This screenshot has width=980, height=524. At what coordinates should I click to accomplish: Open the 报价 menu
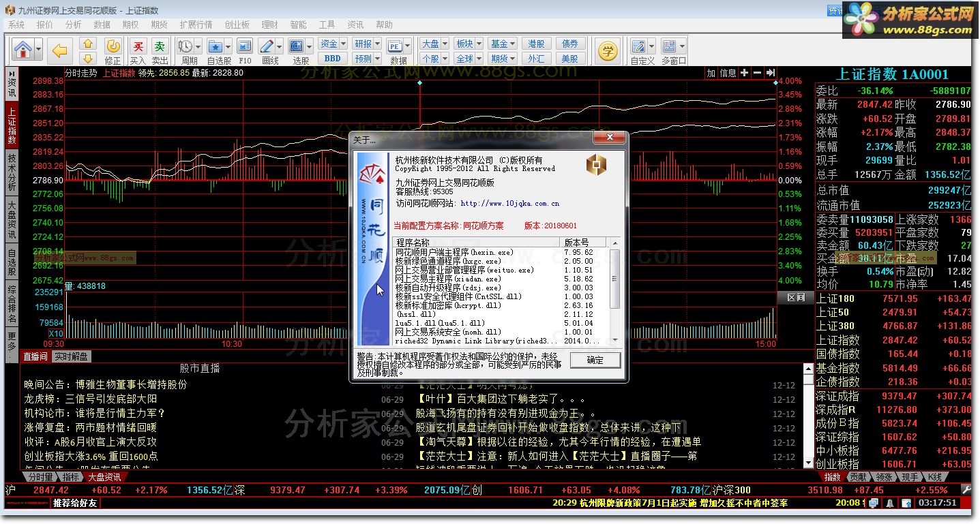pos(45,25)
